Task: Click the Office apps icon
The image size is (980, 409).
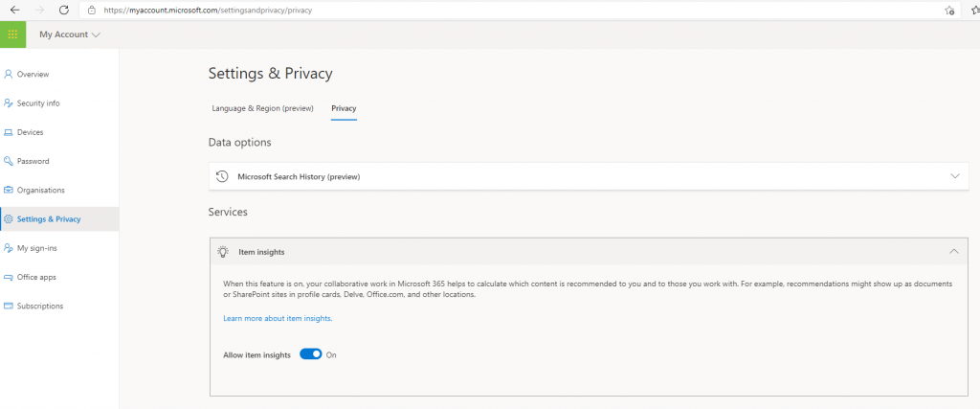Action: (x=9, y=277)
